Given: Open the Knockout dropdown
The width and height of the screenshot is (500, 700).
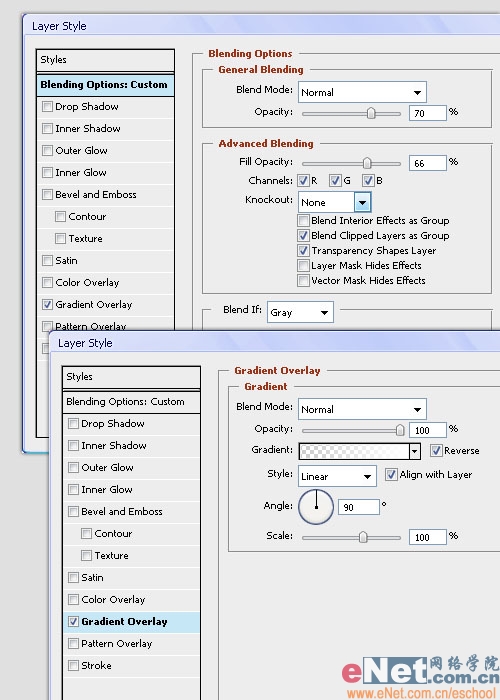Looking at the screenshot, I should pyautogui.click(x=335, y=202).
